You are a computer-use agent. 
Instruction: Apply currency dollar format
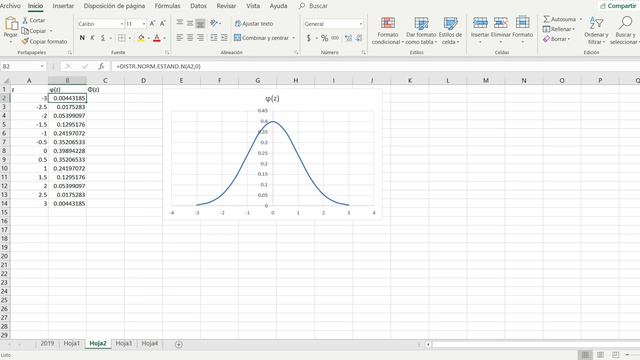pyautogui.click(x=309, y=38)
